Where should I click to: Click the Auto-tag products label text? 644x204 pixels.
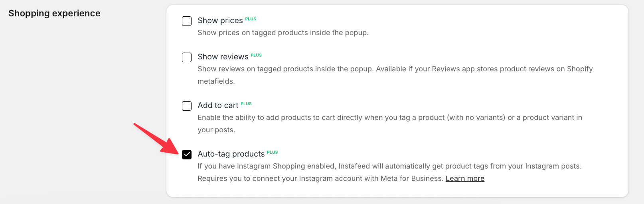(231, 154)
